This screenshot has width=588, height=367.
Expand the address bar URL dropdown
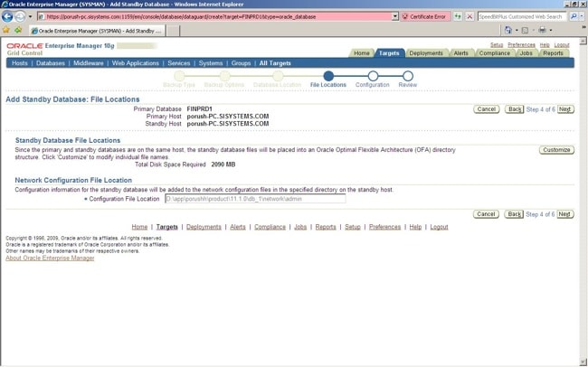pos(395,16)
